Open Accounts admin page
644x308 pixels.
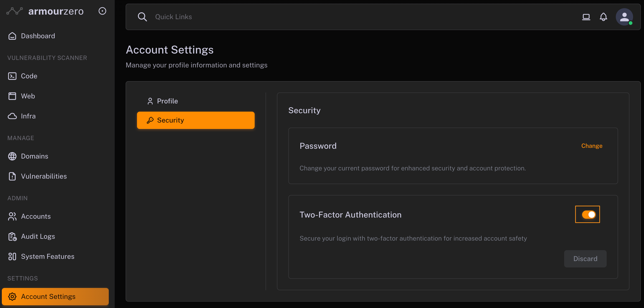pos(36,216)
